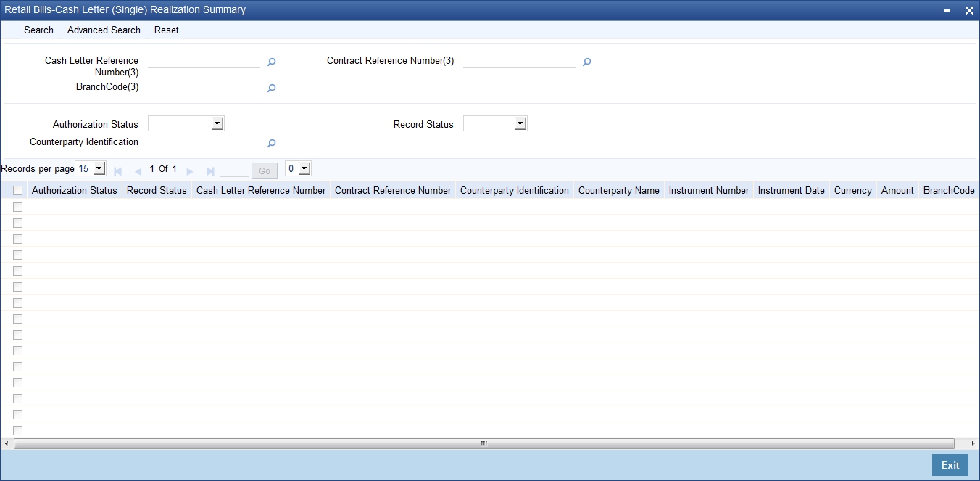Click the page number input next to Go
This screenshot has width=980, height=481.
click(234, 170)
